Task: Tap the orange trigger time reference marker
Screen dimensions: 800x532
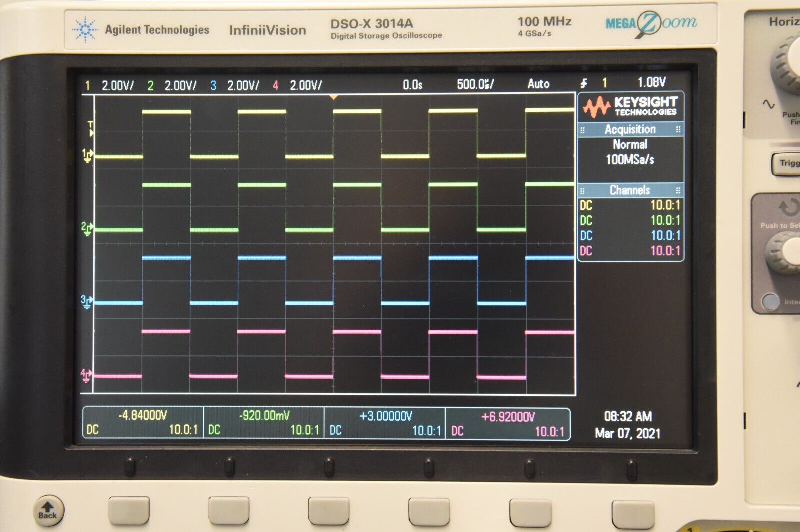Action: [x=334, y=97]
